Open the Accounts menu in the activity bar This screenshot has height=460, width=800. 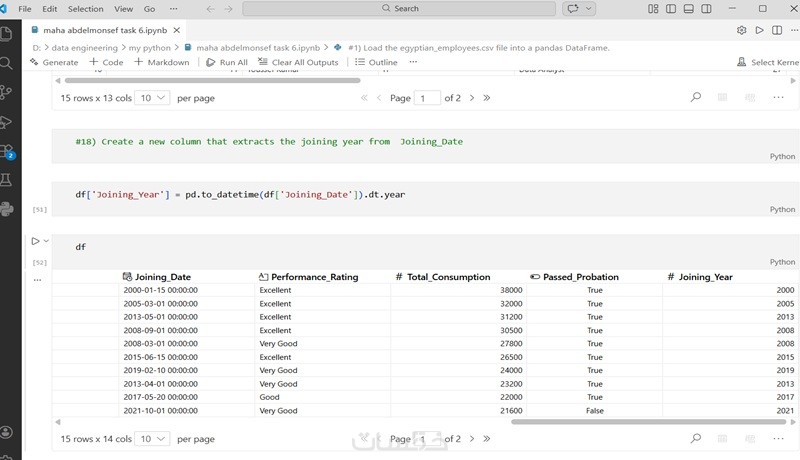[x=6, y=432]
